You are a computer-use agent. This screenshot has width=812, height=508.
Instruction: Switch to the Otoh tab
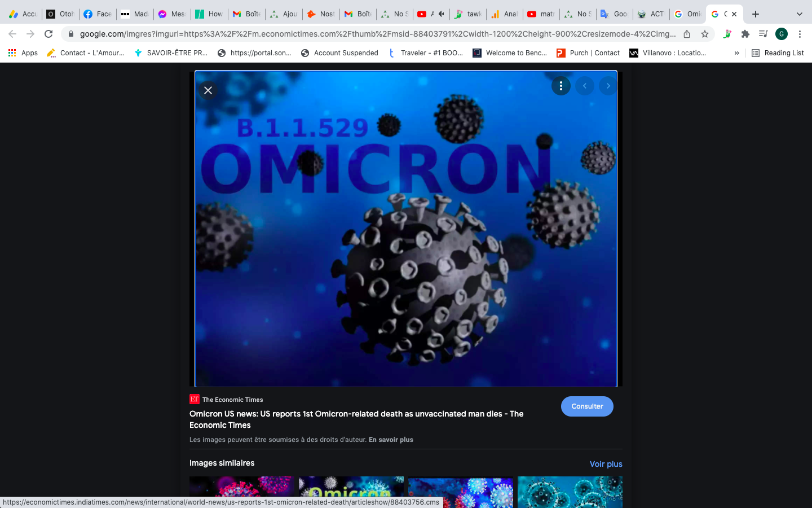[60, 14]
